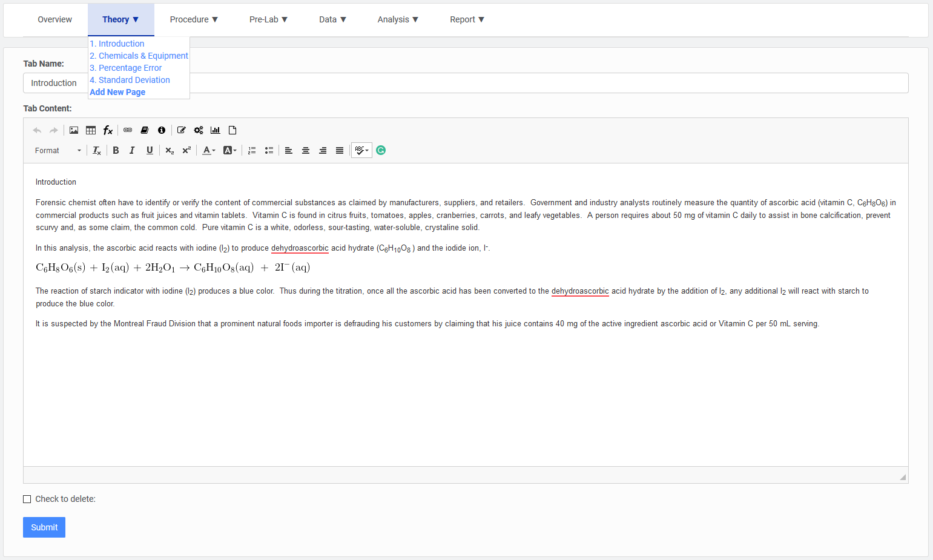Image resolution: width=933 pixels, height=560 pixels.
Task: Expand the Procedure menu
Action: (x=194, y=19)
